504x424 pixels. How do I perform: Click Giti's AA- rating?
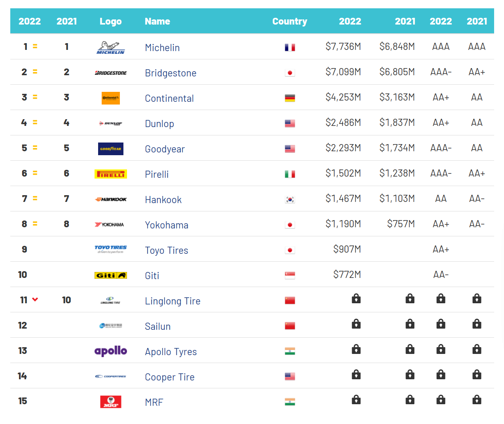click(x=441, y=274)
